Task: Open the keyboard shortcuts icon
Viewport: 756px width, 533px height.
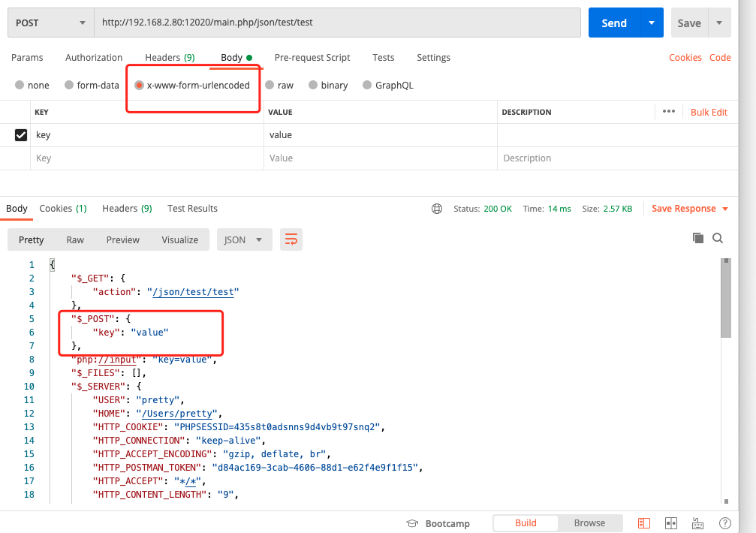Action: tap(697, 523)
